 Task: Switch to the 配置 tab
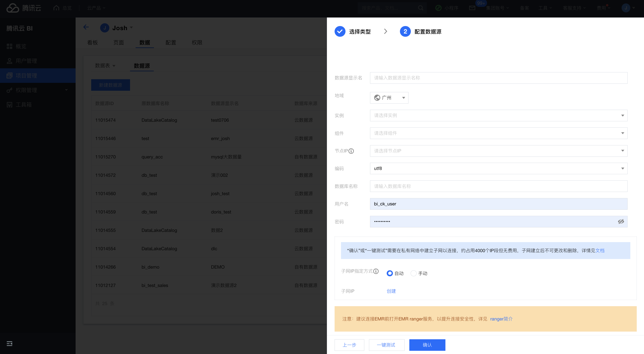(x=171, y=42)
